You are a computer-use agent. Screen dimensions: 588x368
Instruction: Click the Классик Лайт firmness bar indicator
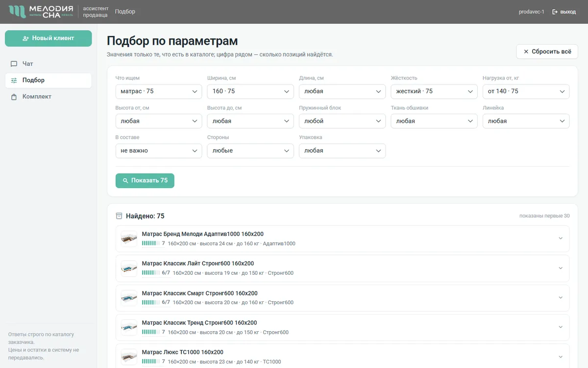pyautogui.click(x=150, y=273)
